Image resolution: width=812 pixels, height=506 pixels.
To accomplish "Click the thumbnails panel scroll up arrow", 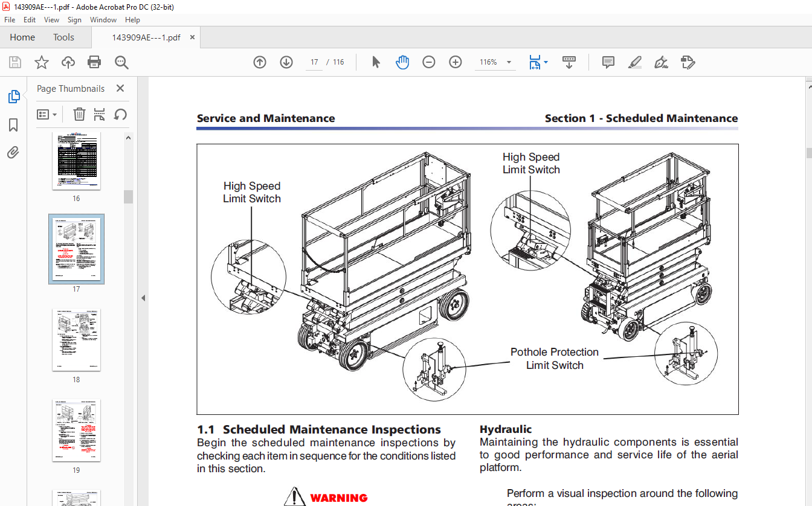I will point(128,138).
